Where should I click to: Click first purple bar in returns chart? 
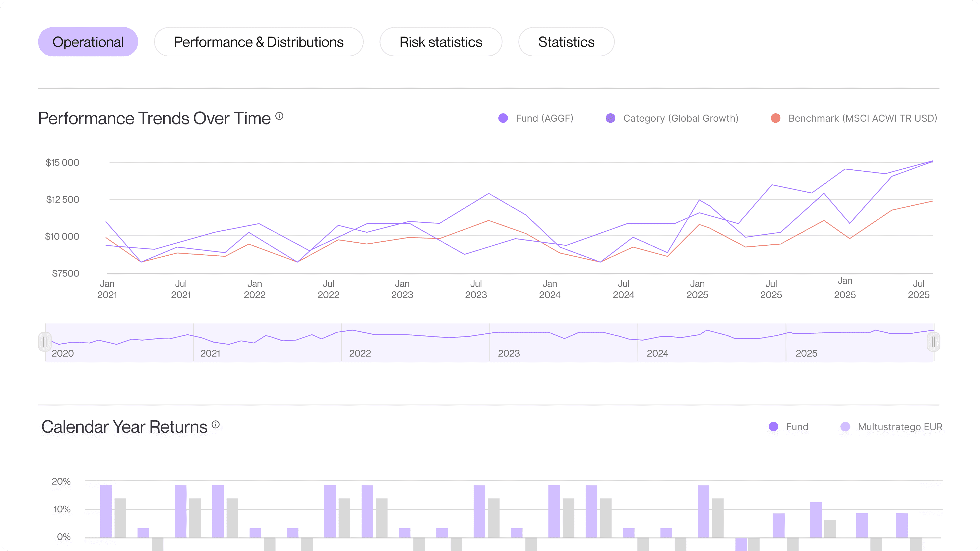tap(106, 511)
